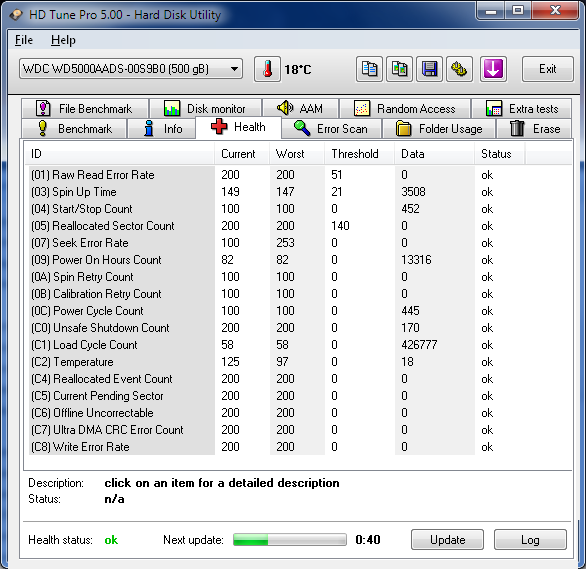
Task: Sort by the ID column header
Action: 120,154
